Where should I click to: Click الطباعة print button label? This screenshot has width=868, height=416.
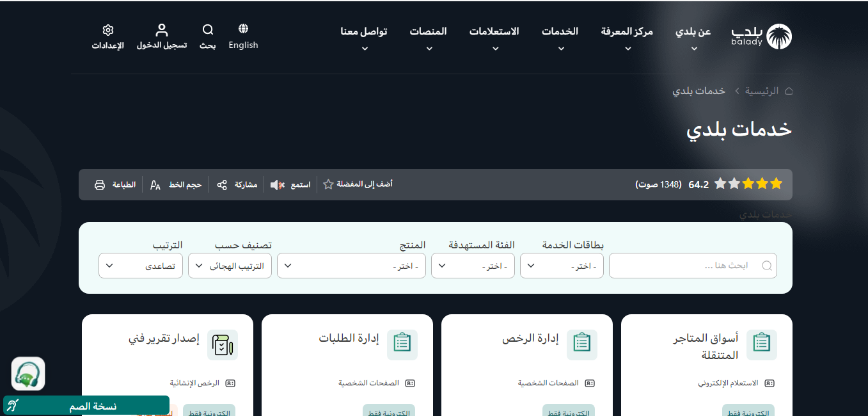124,185
